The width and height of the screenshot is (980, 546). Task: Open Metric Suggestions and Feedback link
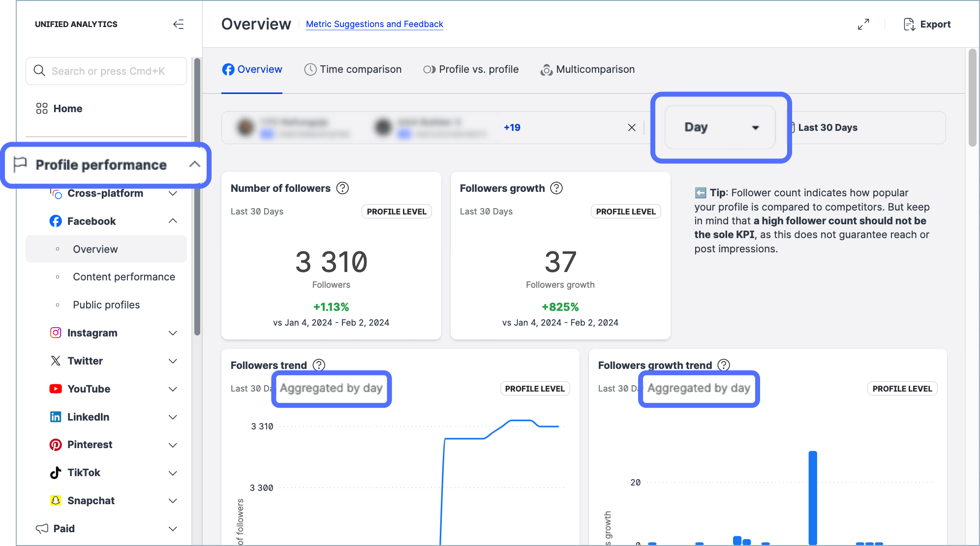pyautogui.click(x=374, y=24)
